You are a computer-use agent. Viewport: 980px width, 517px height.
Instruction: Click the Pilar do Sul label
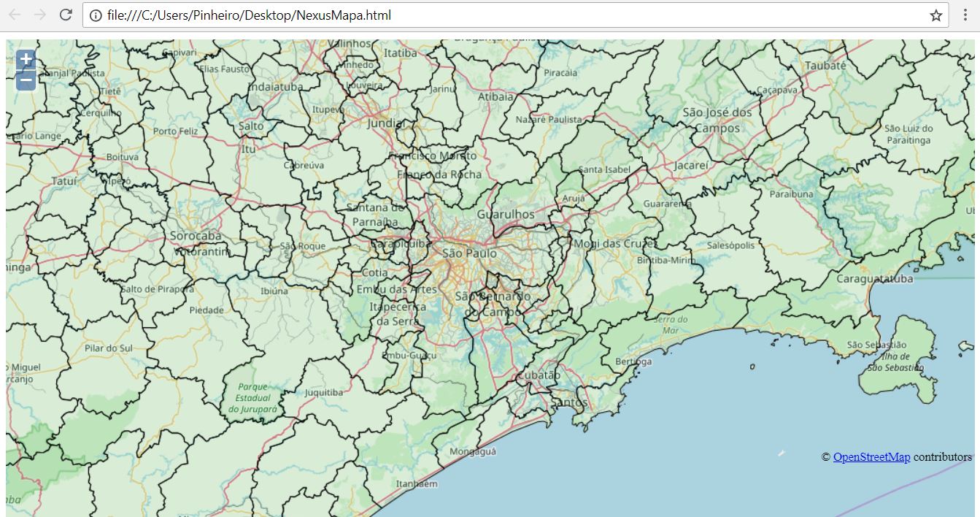[x=109, y=348]
